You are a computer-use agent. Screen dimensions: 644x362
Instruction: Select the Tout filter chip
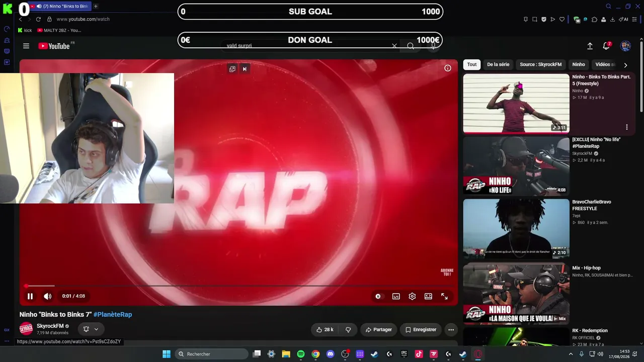pyautogui.click(x=472, y=64)
